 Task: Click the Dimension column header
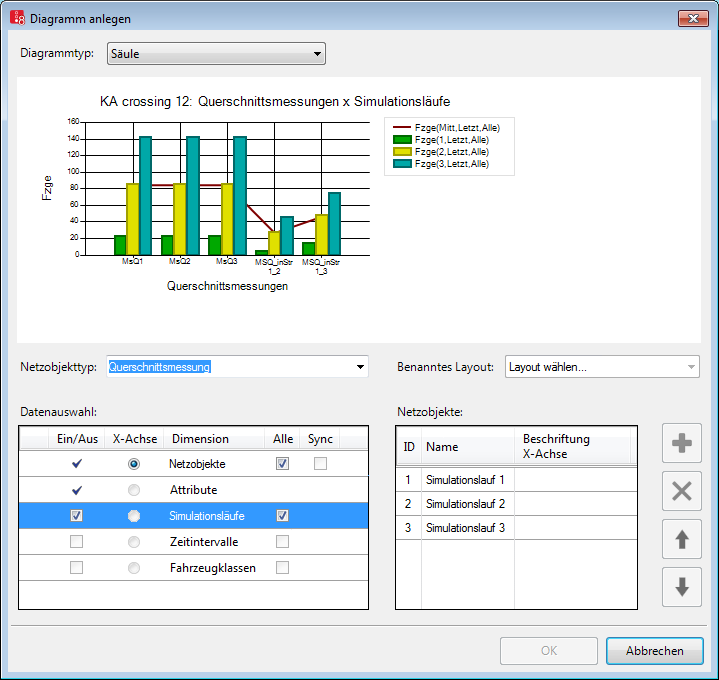200,439
